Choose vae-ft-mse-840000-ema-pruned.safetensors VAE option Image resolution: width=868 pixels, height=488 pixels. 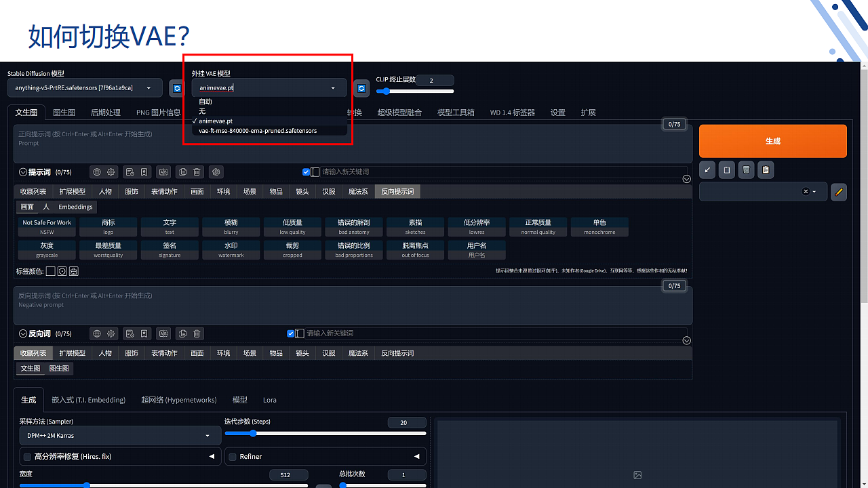click(x=258, y=130)
